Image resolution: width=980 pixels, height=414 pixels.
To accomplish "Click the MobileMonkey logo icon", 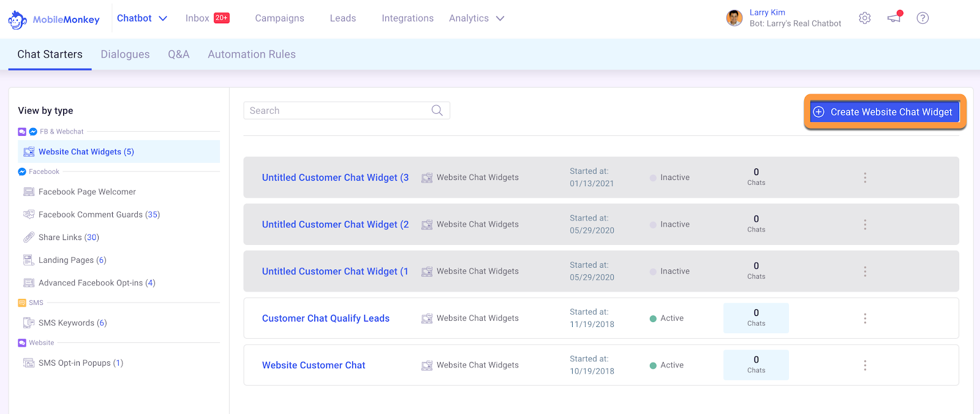I will 17,20.
